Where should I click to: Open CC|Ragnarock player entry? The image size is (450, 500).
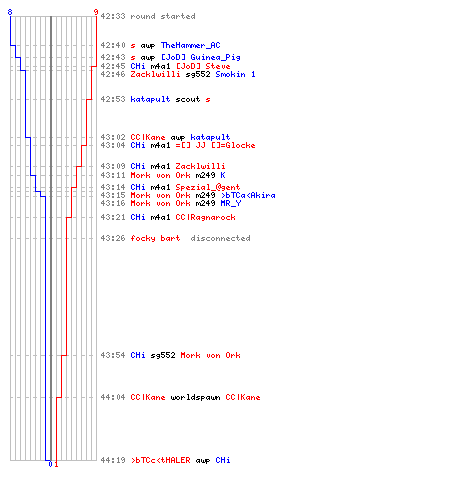[x=205, y=217]
